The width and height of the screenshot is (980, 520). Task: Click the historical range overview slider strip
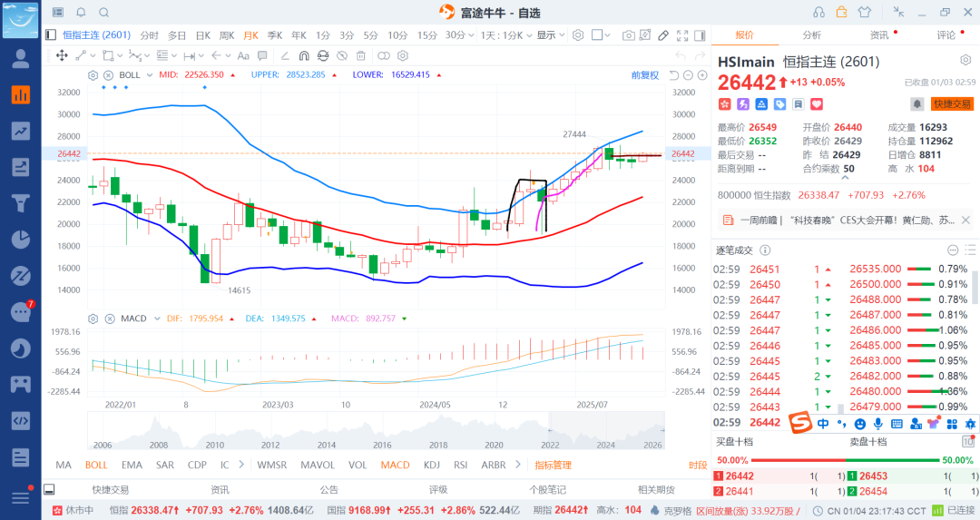pyautogui.click(x=377, y=431)
